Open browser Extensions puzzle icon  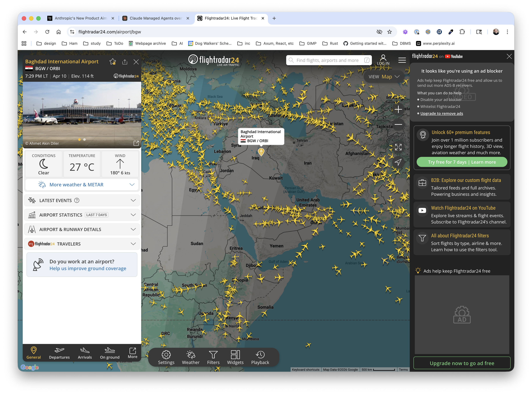click(462, 32)
